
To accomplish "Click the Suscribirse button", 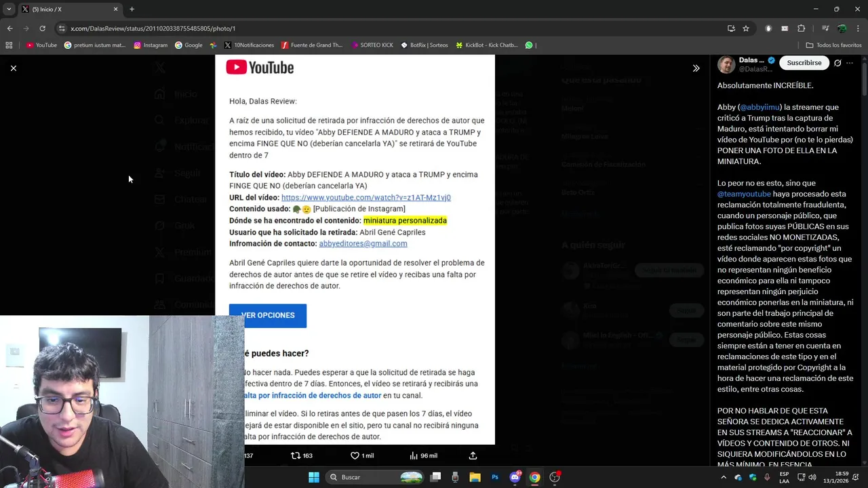I will [804, 62].
